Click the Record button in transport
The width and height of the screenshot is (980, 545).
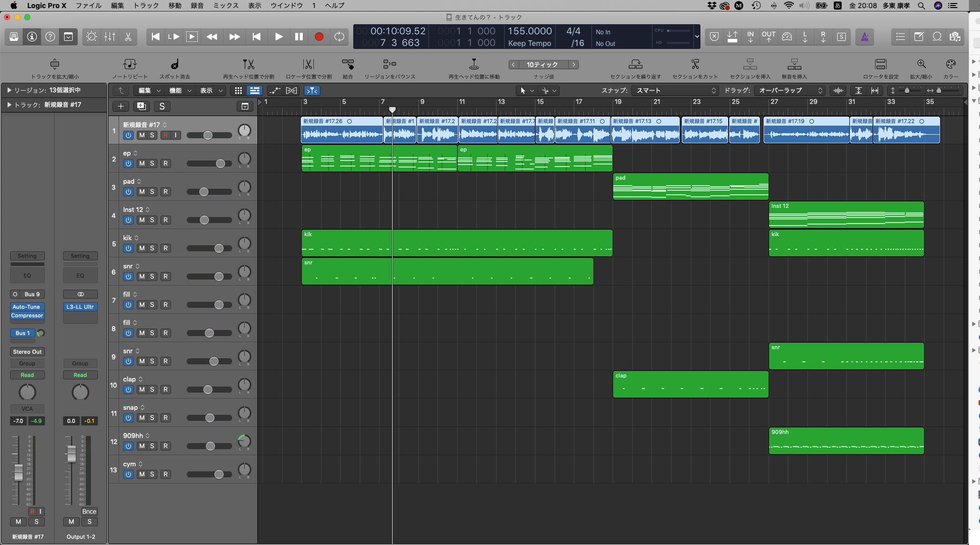[319, 37]
